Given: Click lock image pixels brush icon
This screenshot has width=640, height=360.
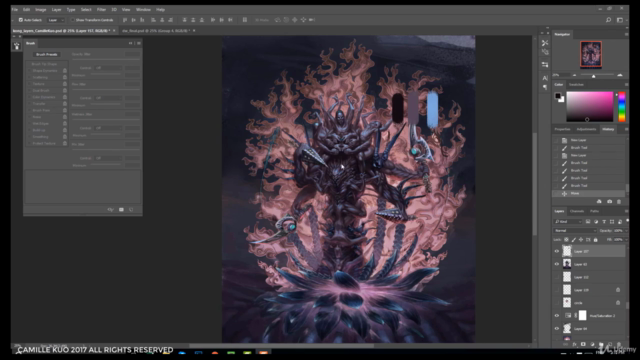Looking at the screenshot, I should pos(573,240).
